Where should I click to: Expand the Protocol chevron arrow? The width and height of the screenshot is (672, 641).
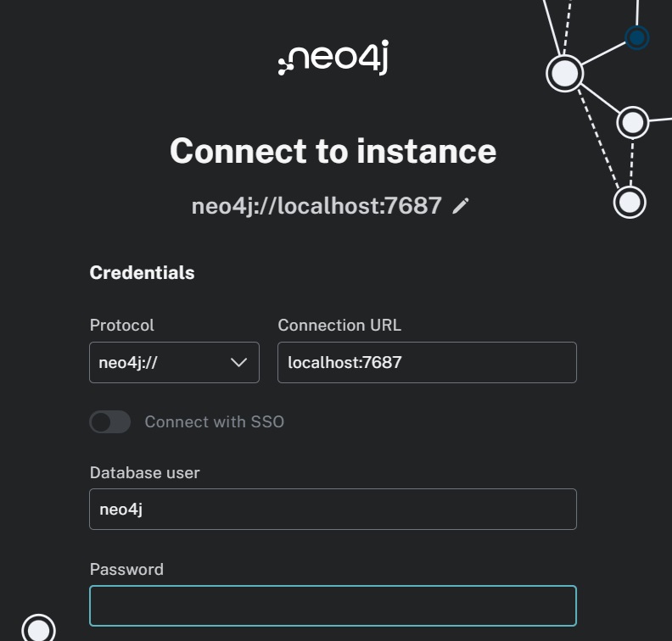(238, 363)
